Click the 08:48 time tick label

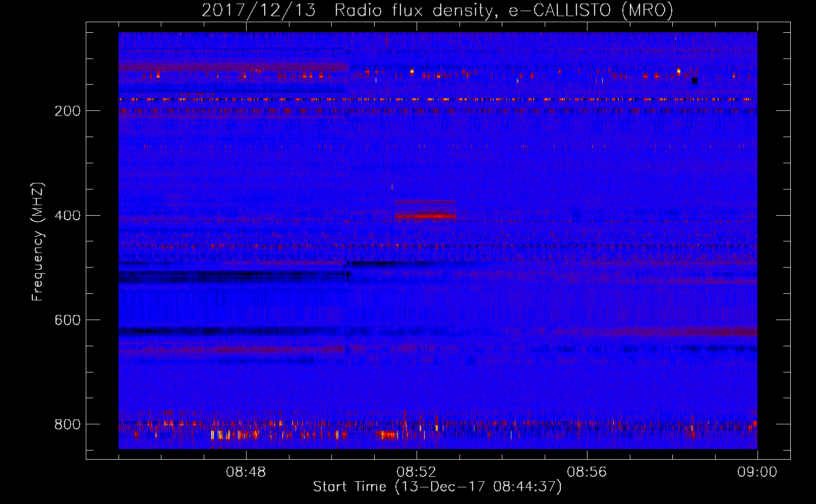pos(246,472)
